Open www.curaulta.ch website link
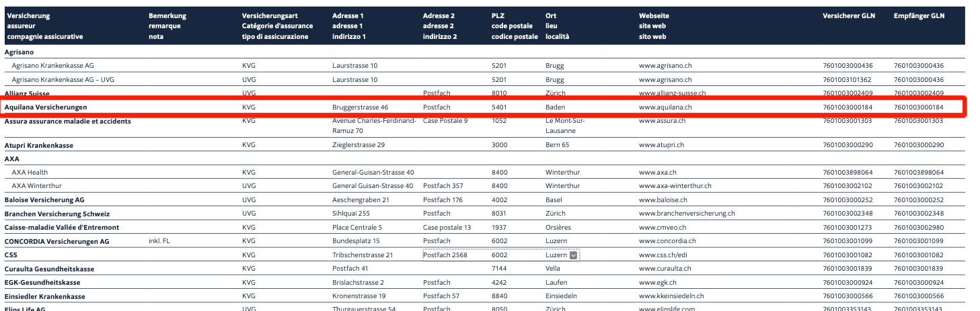 665,269
